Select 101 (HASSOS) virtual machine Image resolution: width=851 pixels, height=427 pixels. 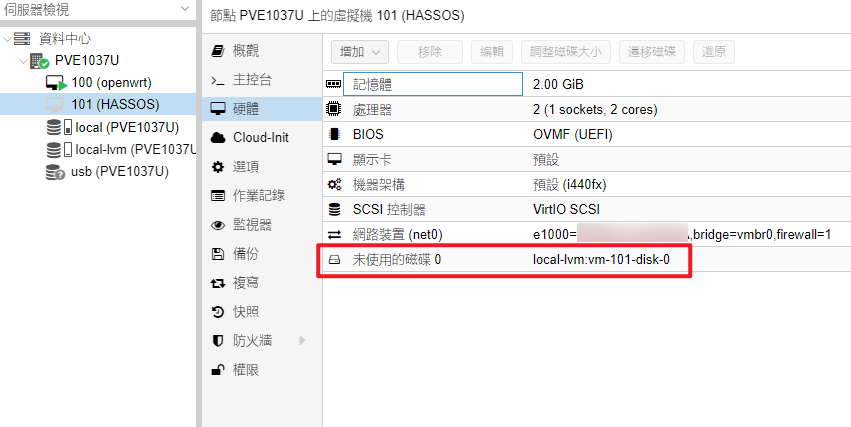tap(114, 104)
